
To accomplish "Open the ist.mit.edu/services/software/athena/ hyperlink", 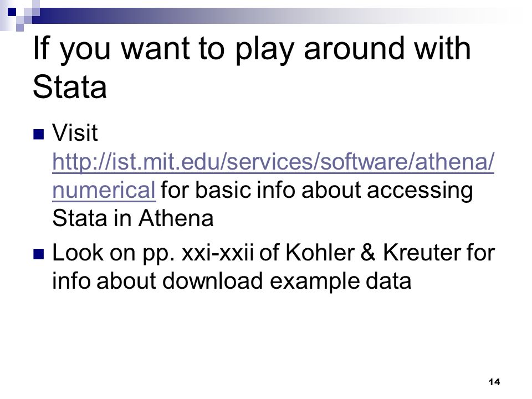I will tap(273, 162).
